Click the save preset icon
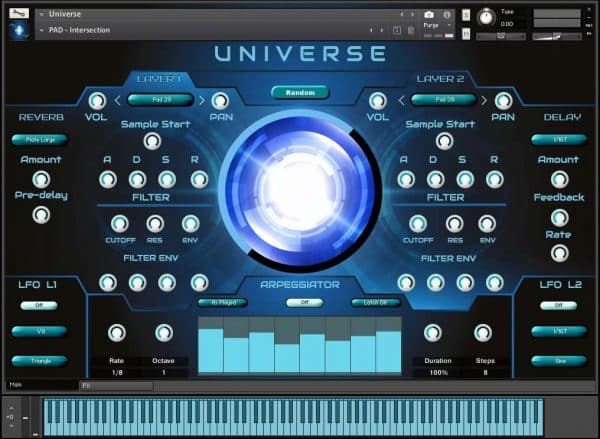600x439 pixels. tap(397, 30)
